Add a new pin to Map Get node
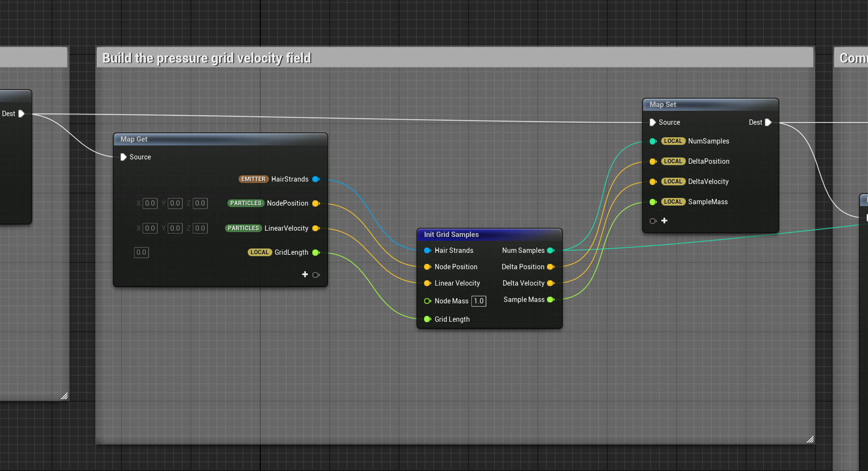The height and width of the screenshot is (471, 868). 305,275
